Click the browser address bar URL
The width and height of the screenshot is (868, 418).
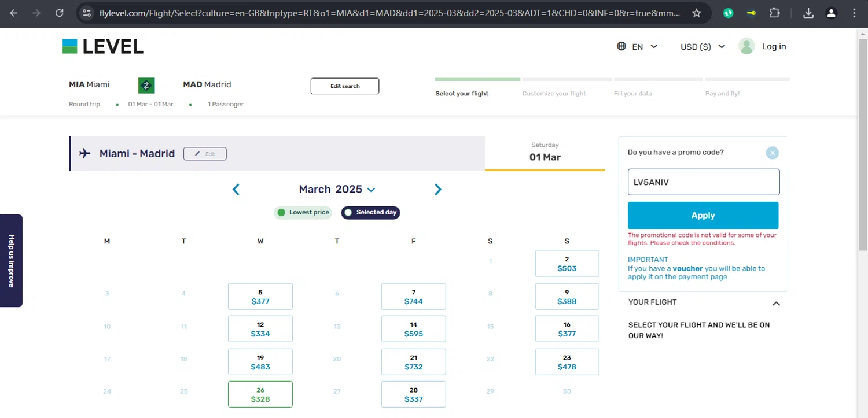[389, 13]
